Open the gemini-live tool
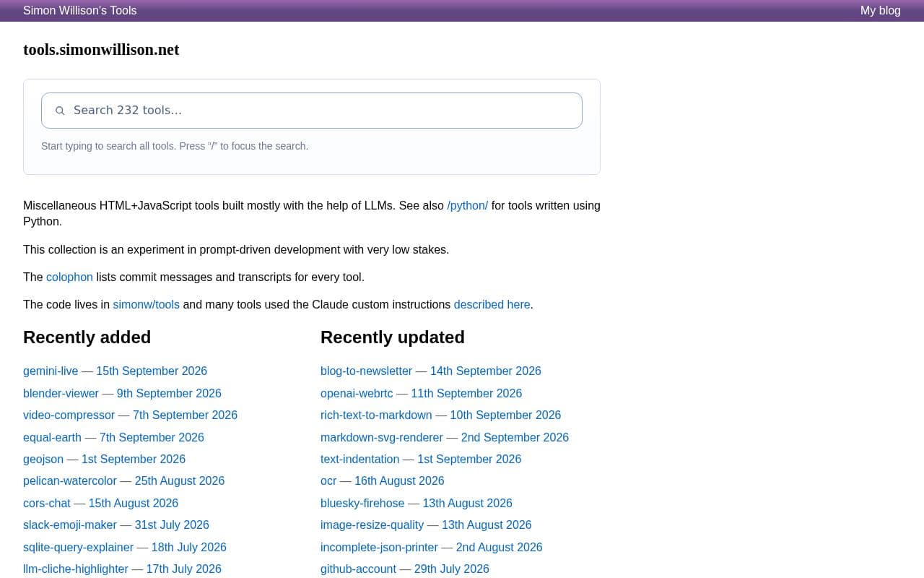924x578 pixels. coord(51,371)
